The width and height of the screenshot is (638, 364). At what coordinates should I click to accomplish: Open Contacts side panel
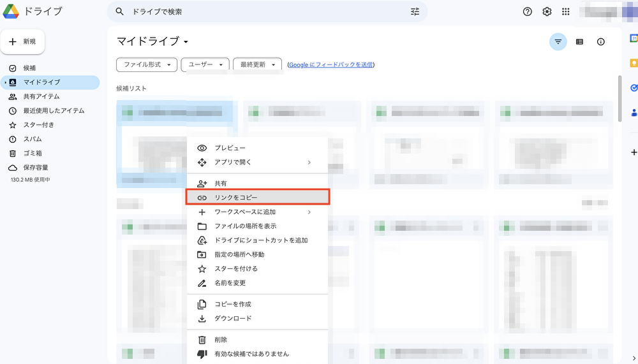(x=634, y=112)
